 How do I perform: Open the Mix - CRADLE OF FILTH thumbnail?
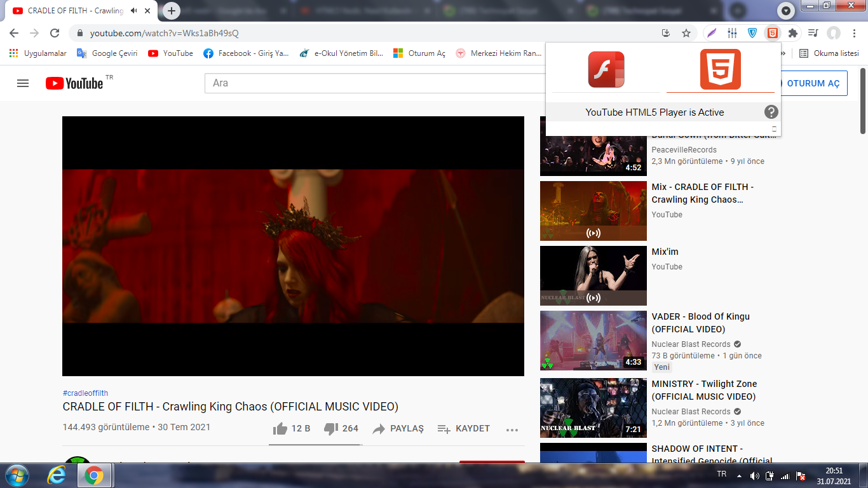click(x=593, y=211)
